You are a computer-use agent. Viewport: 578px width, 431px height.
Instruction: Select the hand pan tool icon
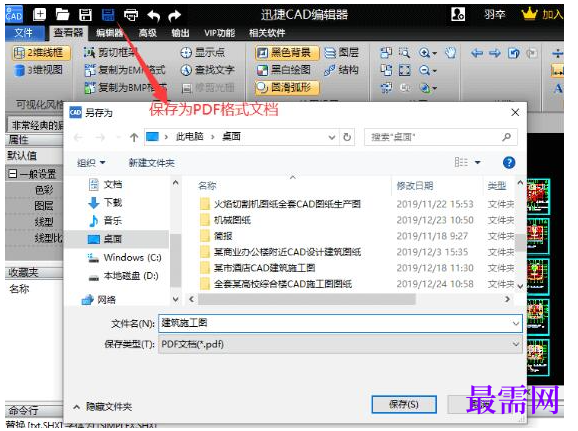[449, 53]
